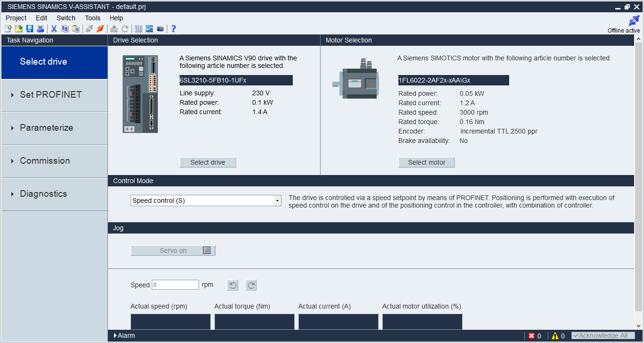Toggle the Servo on button
644x343 pixels.
click(x=173, y=251)
